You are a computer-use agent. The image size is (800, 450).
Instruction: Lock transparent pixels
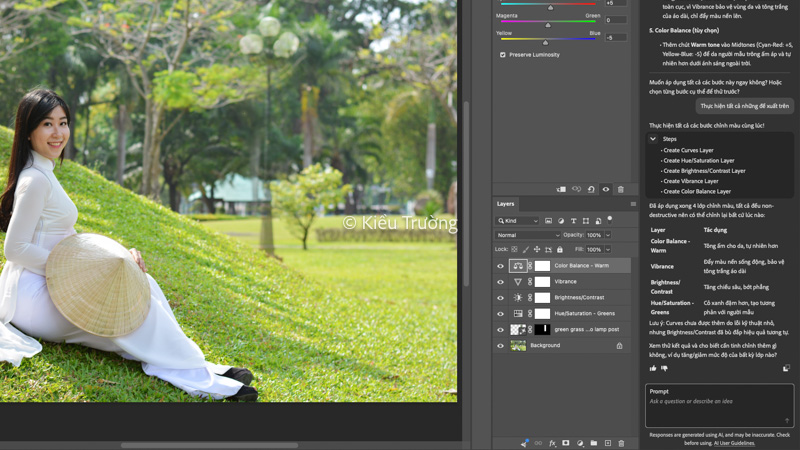[514, 249]
